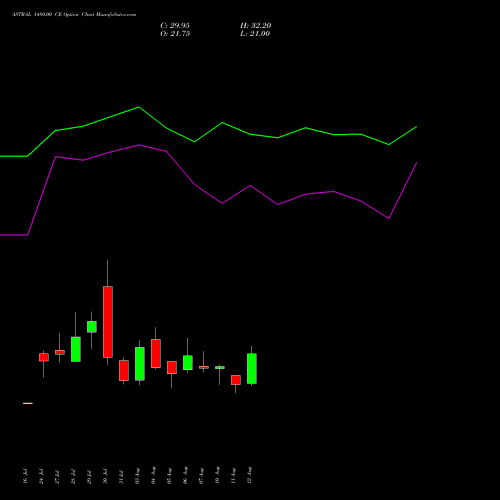
Task: Click the green indicator line's highest peak
Action: pyautogui.click(x=139, y=107)
